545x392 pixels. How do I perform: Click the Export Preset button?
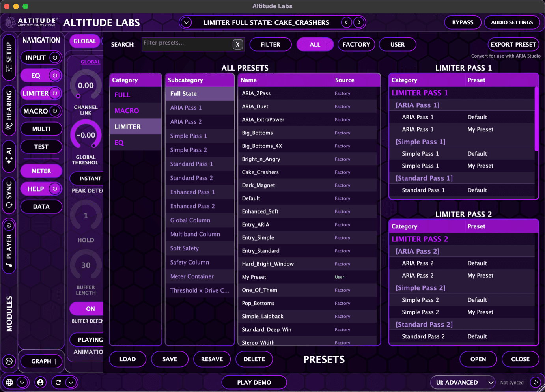point(513,44)
